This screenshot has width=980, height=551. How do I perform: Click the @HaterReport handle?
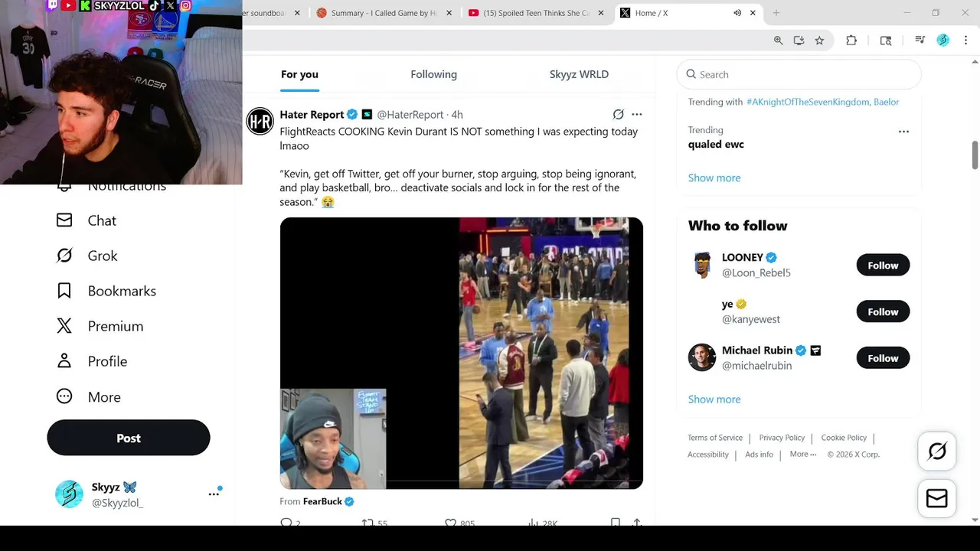click(410, 114)
